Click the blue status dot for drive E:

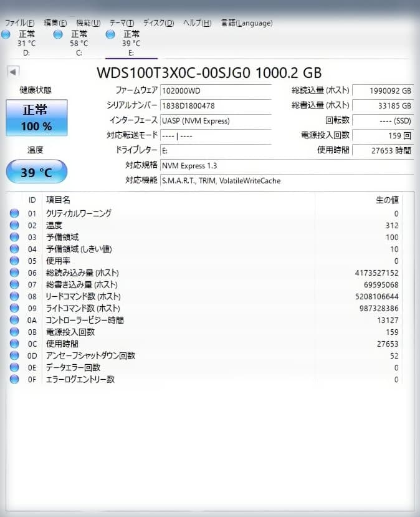[110, 34]
